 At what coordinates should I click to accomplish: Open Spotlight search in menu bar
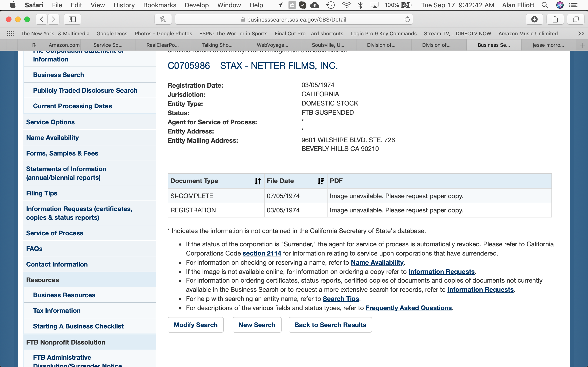click(x=545, y=5)
